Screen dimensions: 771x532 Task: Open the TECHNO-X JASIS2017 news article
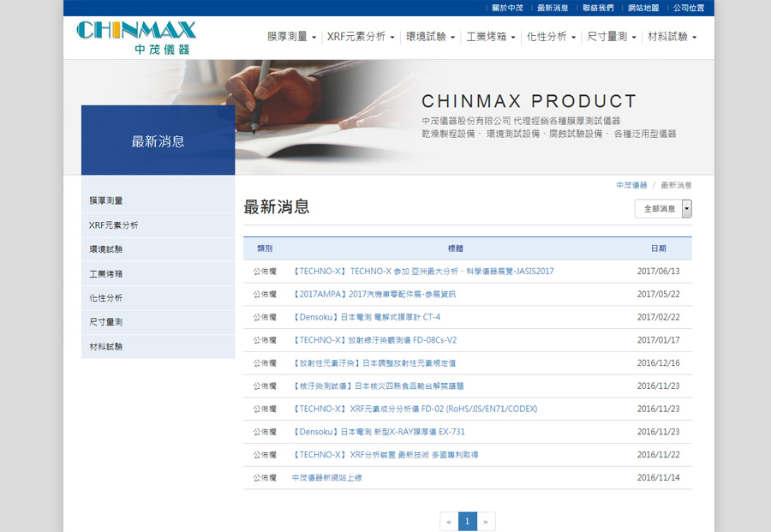click(423, 271)
